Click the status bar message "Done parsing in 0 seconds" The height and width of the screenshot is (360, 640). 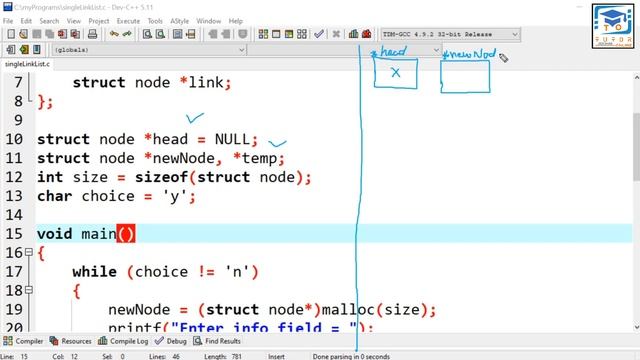click(x=351, y=356)
